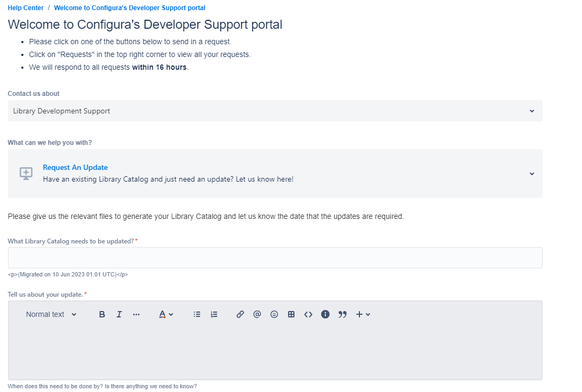This screenshot has height=392, width=582.
Task: Toggle bold formatting in editor toolbar
Action: click(x=102, y=314)
